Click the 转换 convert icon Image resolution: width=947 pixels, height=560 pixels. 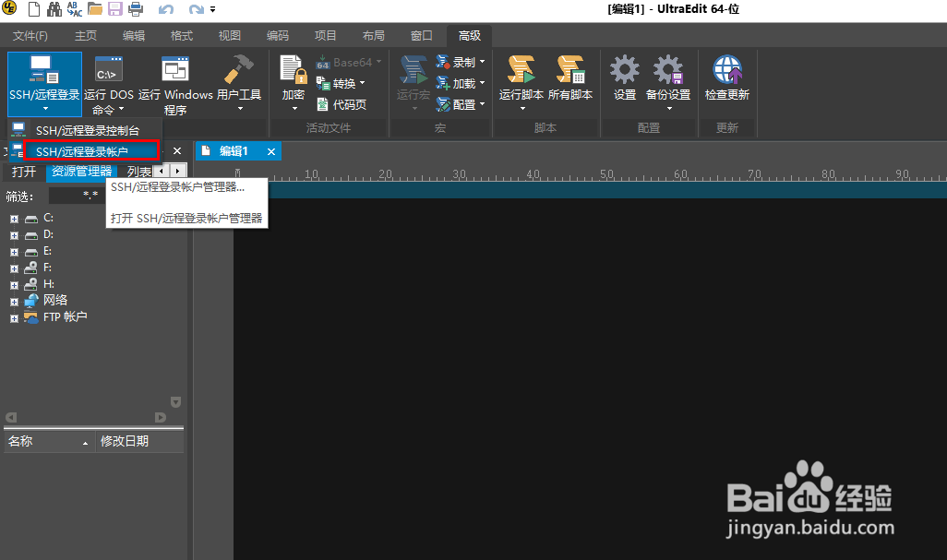coord(322,83)
